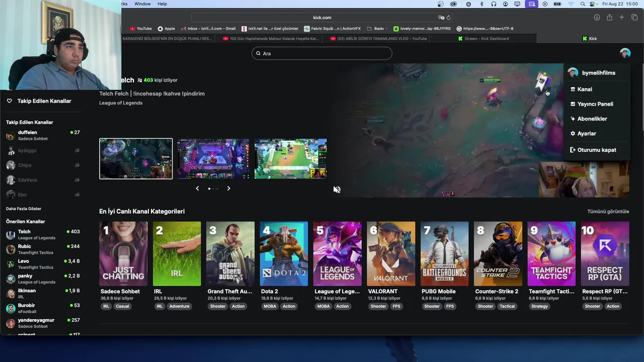Click the Safari downloads icon
This screenshot has width=644, height=362.
[x=597, y=17]
